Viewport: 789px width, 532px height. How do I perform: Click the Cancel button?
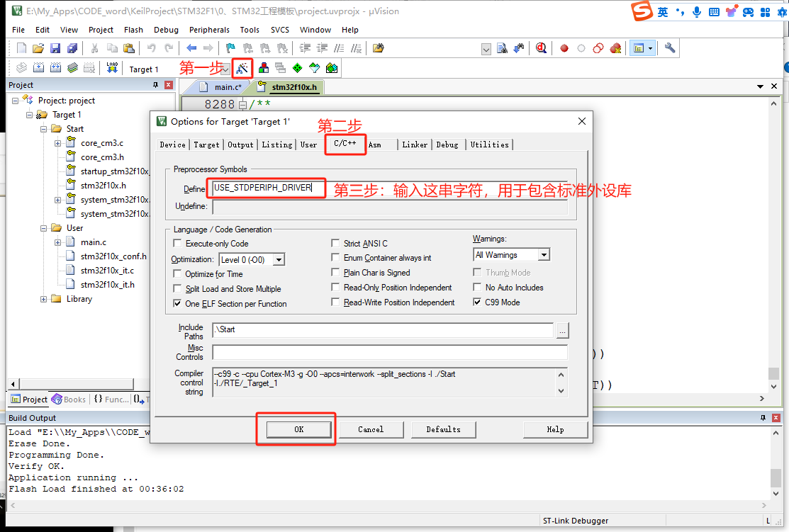tap(371, 429)
